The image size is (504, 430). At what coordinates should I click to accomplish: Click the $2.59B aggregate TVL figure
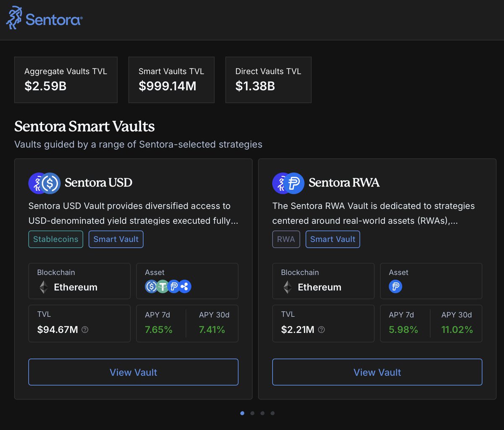coord(45,86)
